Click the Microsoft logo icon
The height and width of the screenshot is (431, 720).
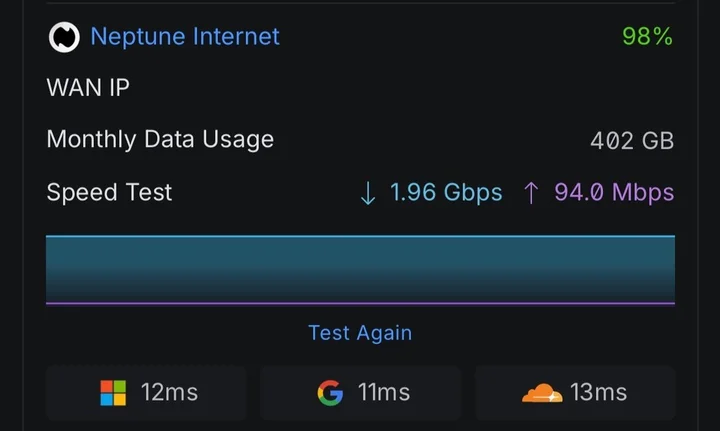click(113, 393)
